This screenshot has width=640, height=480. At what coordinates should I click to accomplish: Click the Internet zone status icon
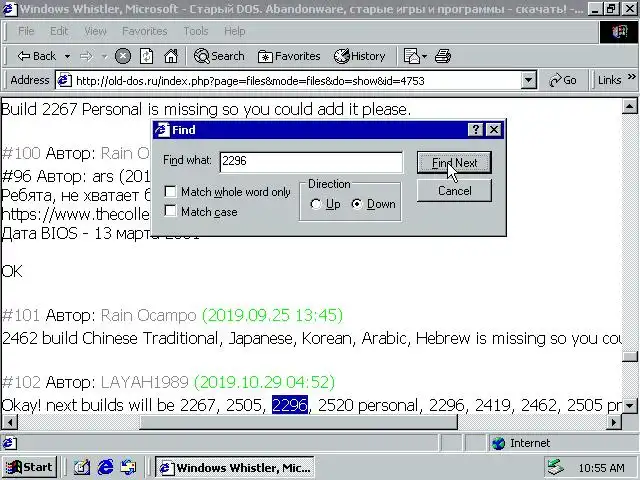click(x=498, y=443)
